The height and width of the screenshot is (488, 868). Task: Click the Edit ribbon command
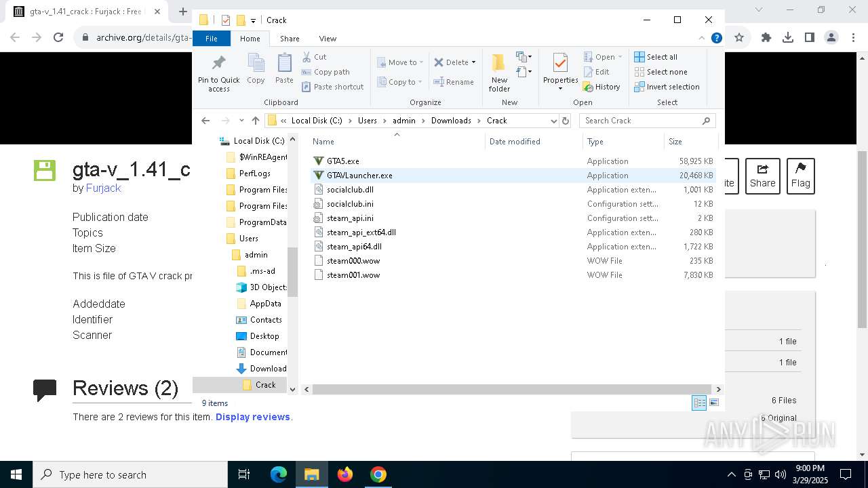596,72
